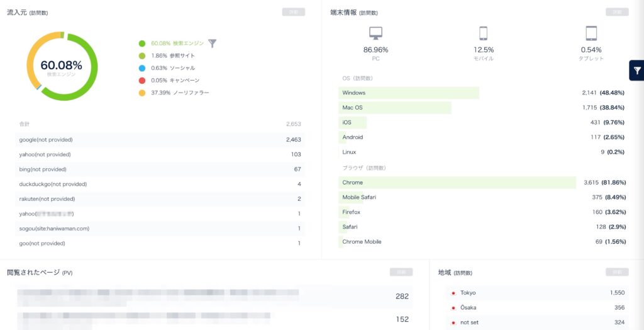Screen dimensions: 644x330
Task: Click the Japan flag icon beside Osaka
Action: pyautogui.click(x=453, y=308)
